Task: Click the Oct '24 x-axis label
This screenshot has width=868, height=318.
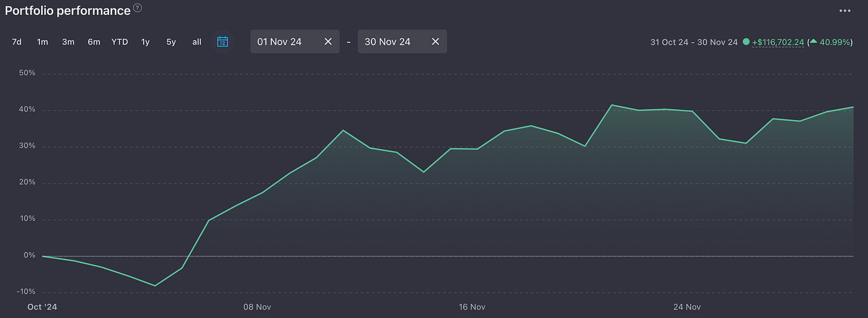Action: 42,307
